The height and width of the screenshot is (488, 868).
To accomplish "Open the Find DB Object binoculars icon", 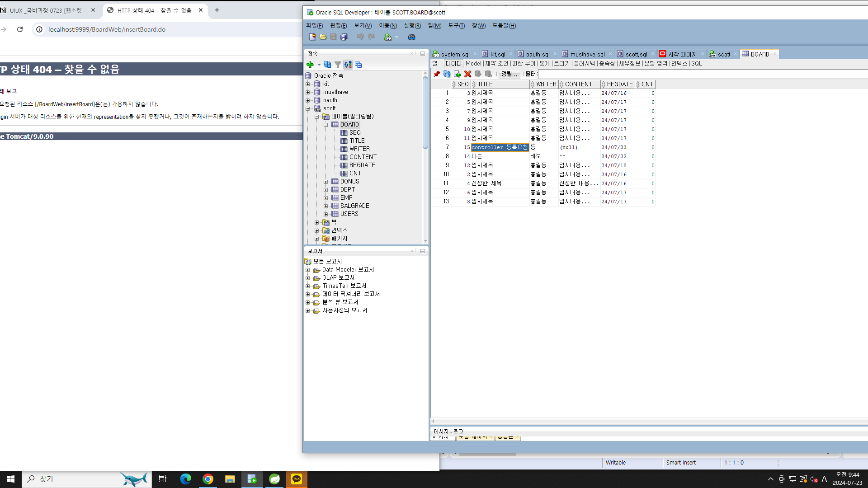I will (x=411, y=37).
